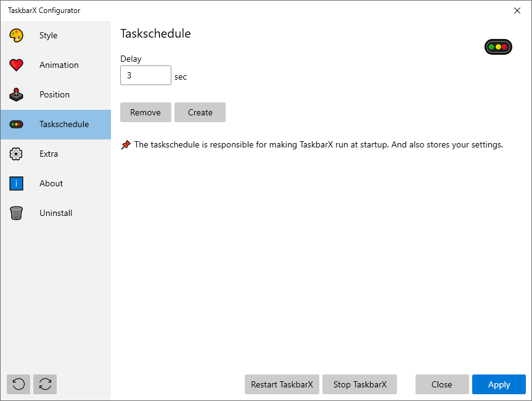Open the Style section label
Screen dimensions: 532x401
48,35
